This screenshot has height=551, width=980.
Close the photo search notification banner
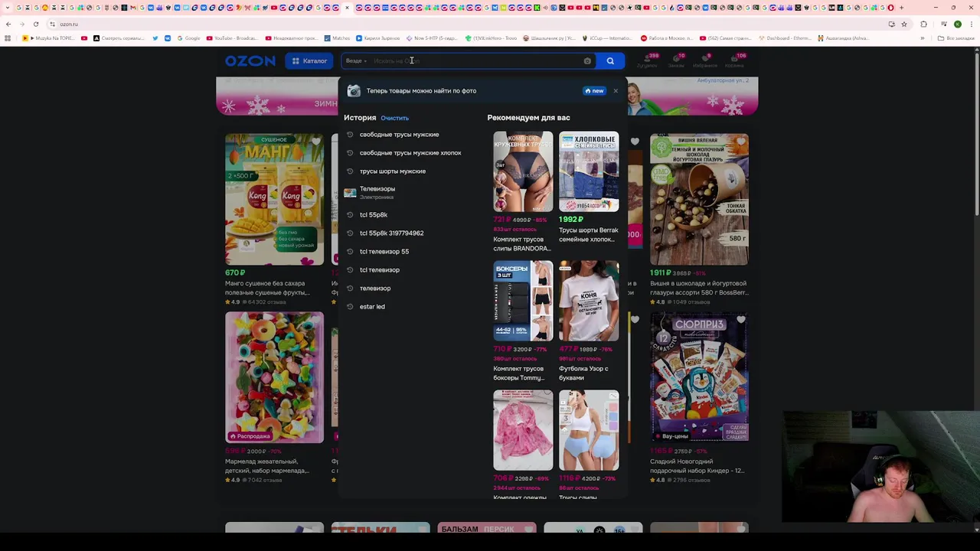pos(616,91)
